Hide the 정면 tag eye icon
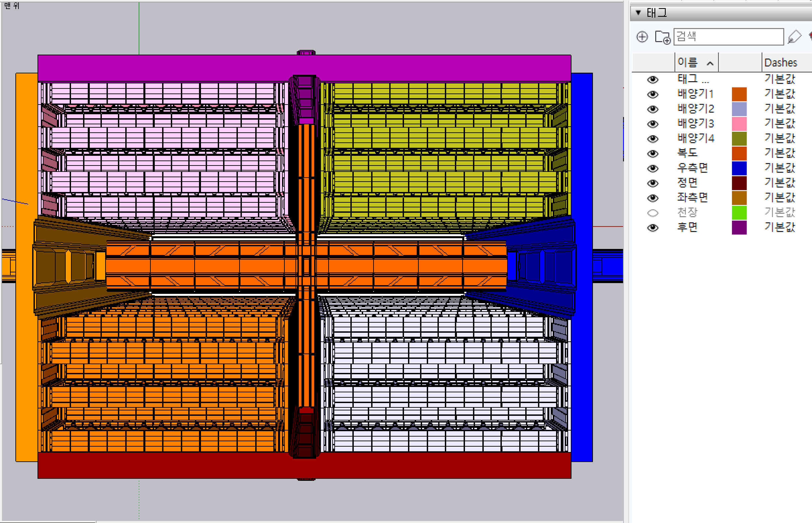 pyautogui.click(x=653, y=183)
